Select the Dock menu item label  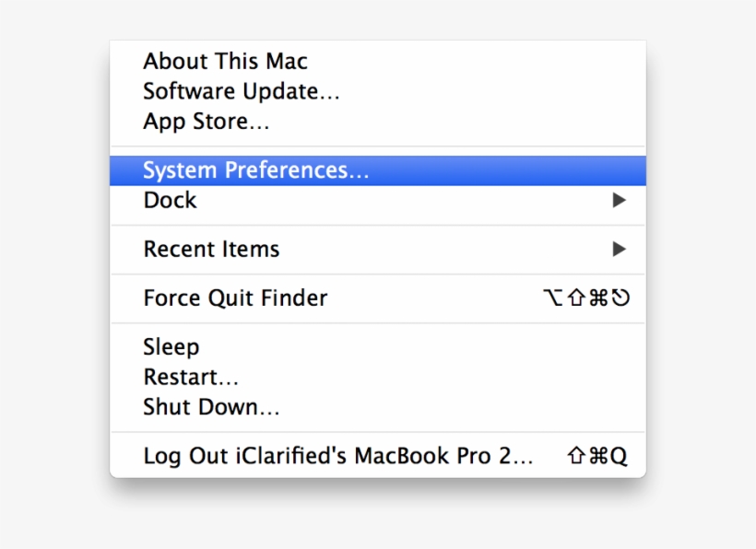tap(170, 200)
